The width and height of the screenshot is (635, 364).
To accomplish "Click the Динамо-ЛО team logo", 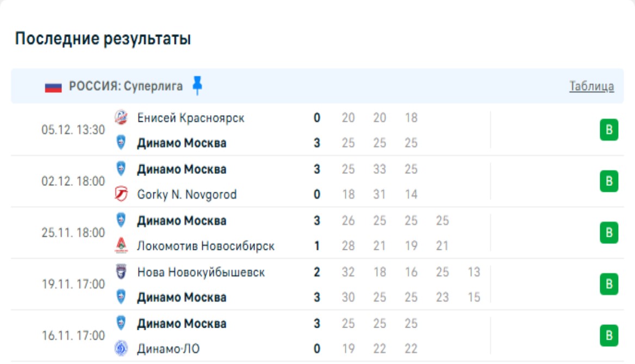I will [121, 349].
